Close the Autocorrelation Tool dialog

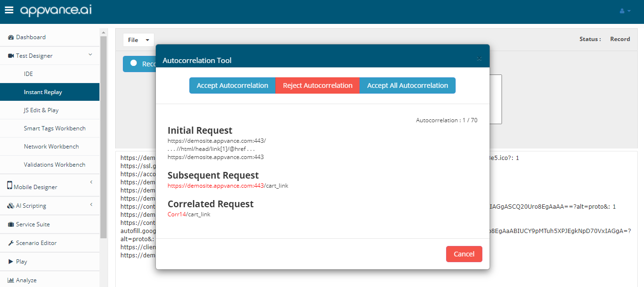point(479,59)
